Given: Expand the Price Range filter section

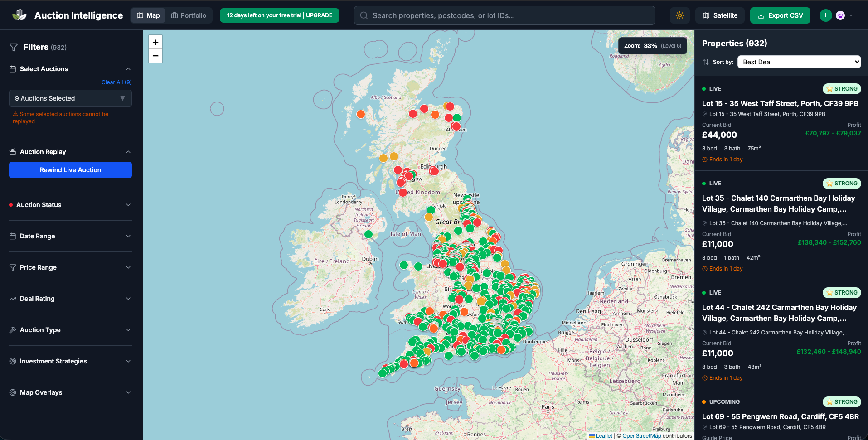Looking at the screenshot, I should 70,267.
